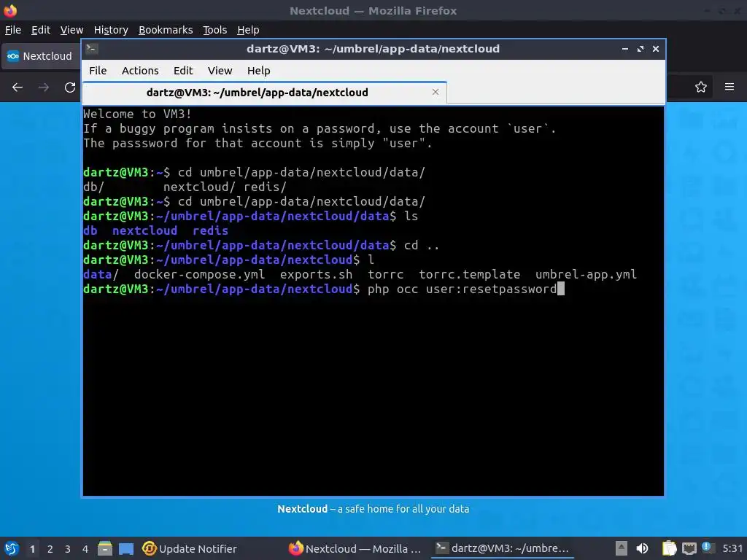Click Firefox forward arrow button
Viewport: 747px width, 560px height.
(43, 87)
